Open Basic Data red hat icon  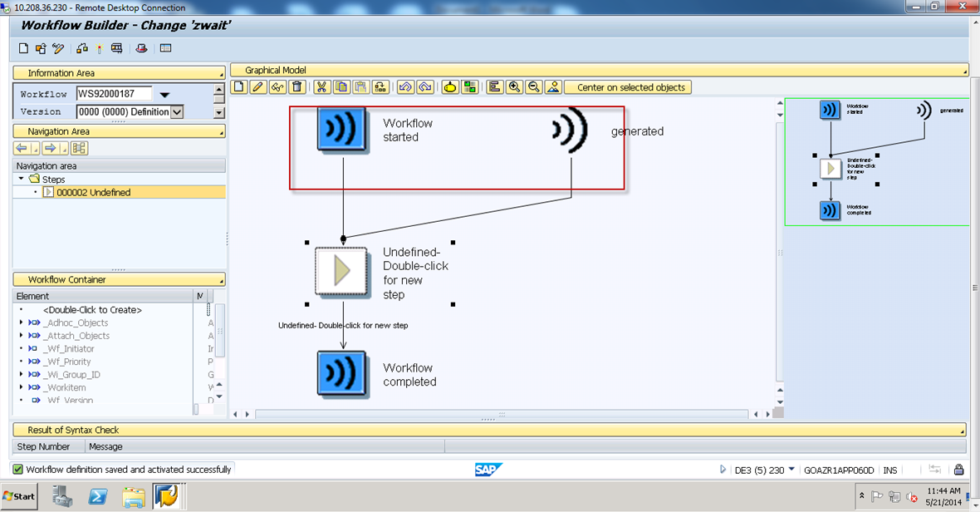click(x=142, y=48)
